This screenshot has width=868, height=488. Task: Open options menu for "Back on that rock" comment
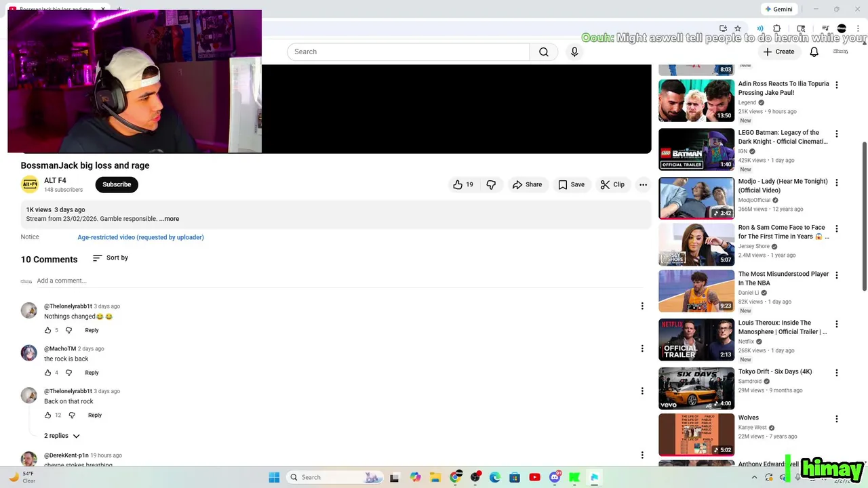tap(642, 391)
